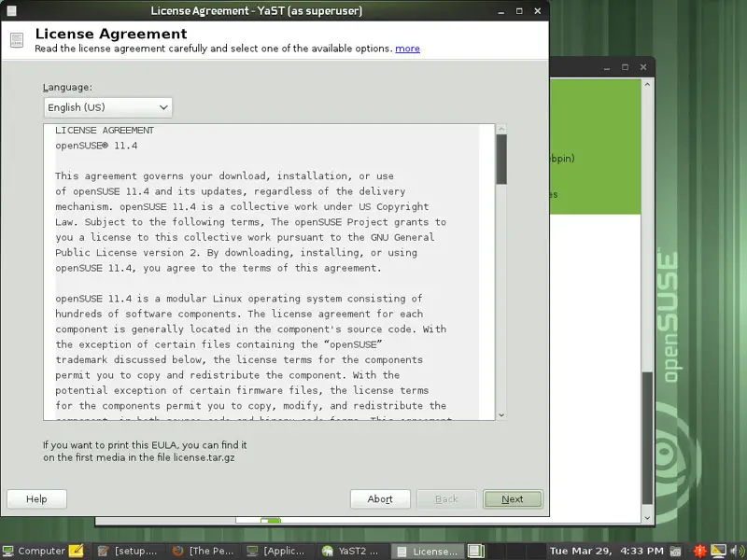This screenshot has height=560, width=747.
Task: Open the clock showing Tue Mar 29, 4:33 PM
Action: click(x=606, y=551)
